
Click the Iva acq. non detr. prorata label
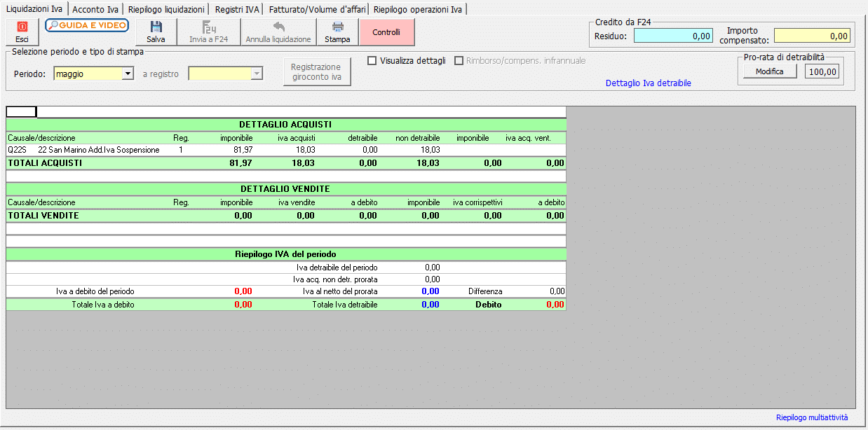[x=335, y=279]
